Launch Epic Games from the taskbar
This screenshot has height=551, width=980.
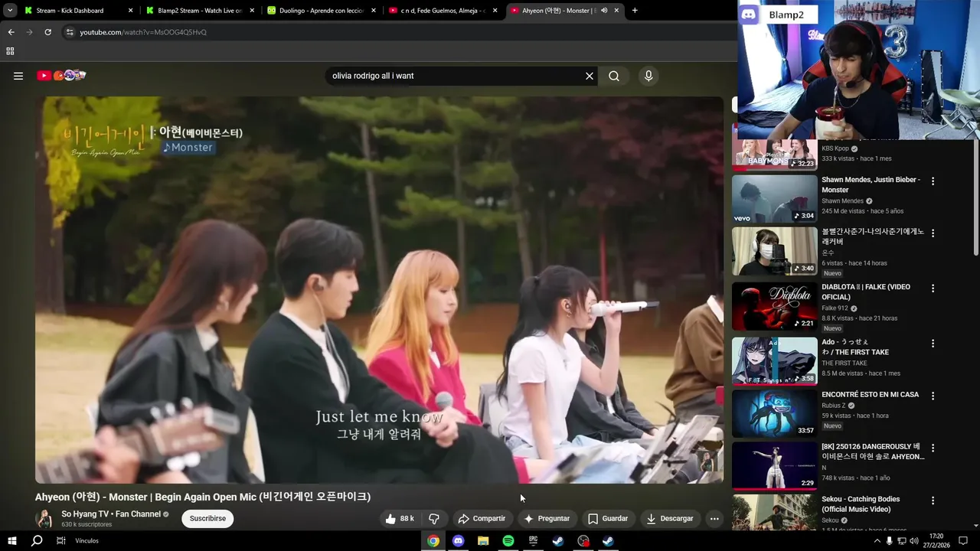tap(533, 541)
